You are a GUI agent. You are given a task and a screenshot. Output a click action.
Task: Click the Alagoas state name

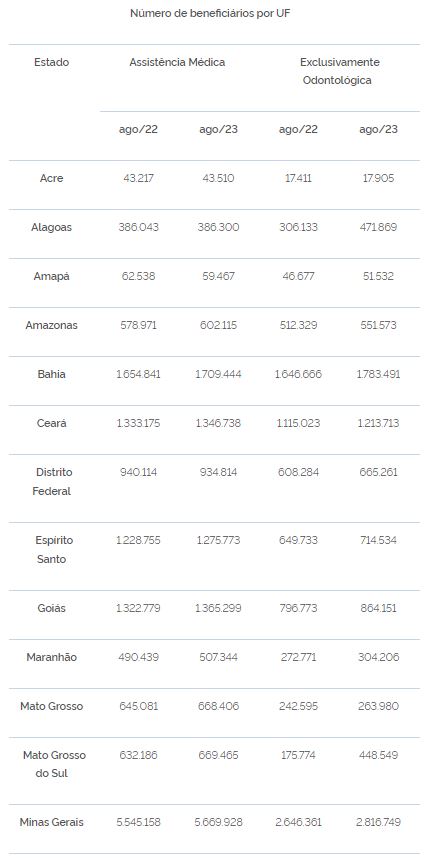tap(51, 227)
